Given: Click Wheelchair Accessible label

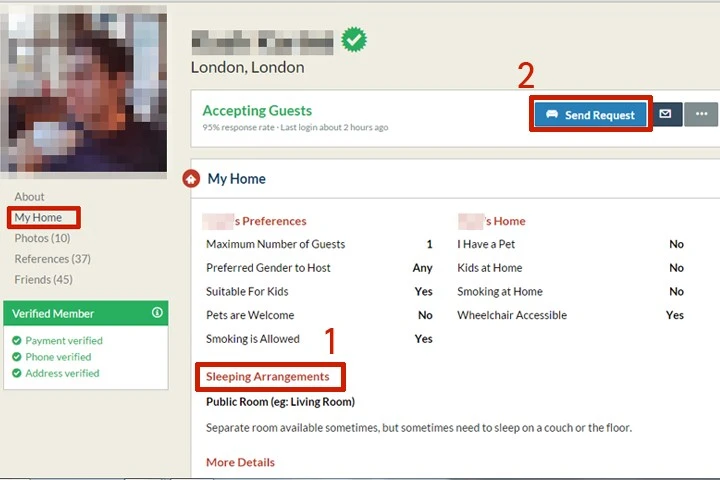Looking at the screenshot, I should [512, 315].
